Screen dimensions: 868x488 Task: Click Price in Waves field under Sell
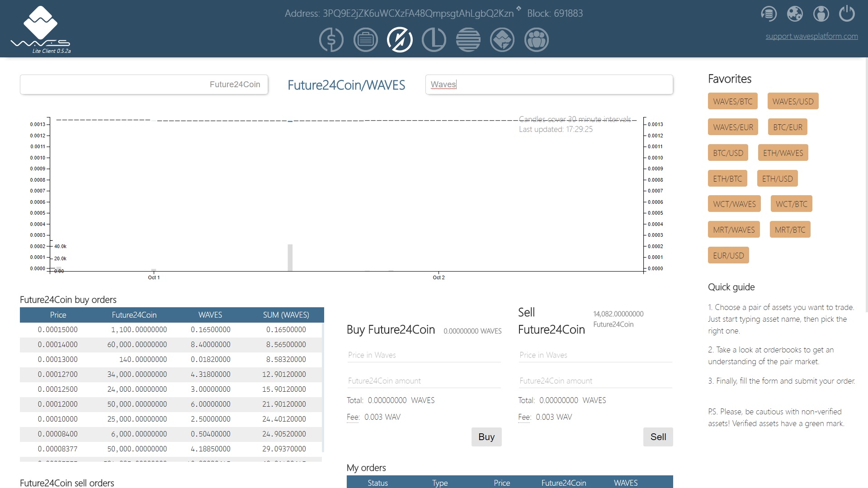pyautogui.click(x=595, y=355)
